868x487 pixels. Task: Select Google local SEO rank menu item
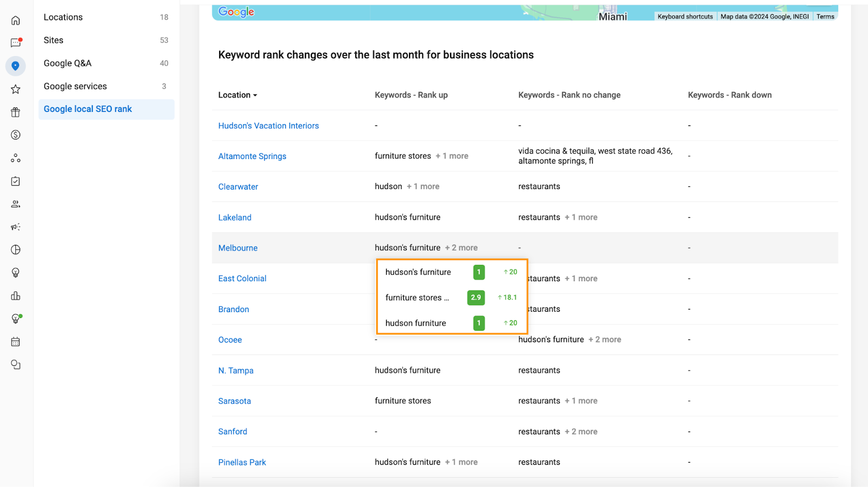106,109
